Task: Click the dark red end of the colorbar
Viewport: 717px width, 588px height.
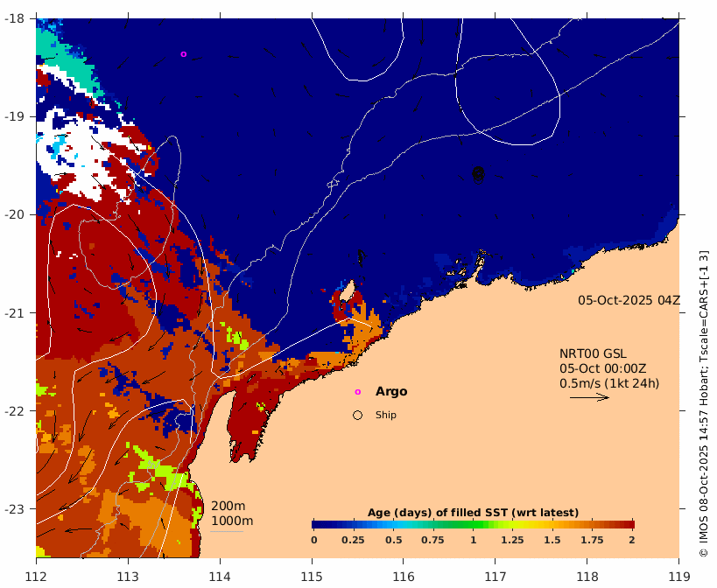Action: tap(630, 524)
